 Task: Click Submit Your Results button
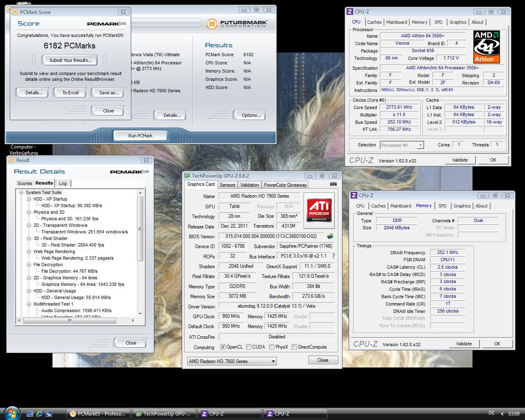[x=70, y=60]
